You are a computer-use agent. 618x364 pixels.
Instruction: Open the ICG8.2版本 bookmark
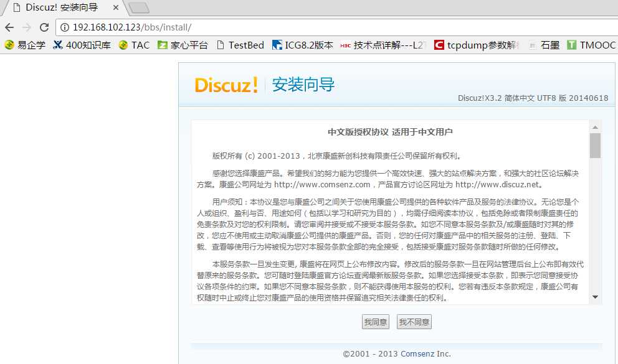303,45
